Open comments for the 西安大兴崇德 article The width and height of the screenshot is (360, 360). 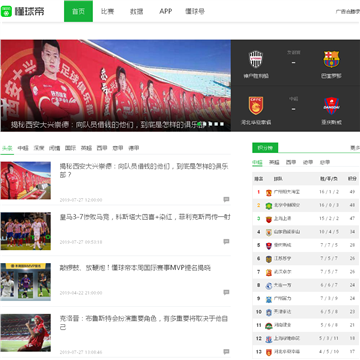click(226, 199)
